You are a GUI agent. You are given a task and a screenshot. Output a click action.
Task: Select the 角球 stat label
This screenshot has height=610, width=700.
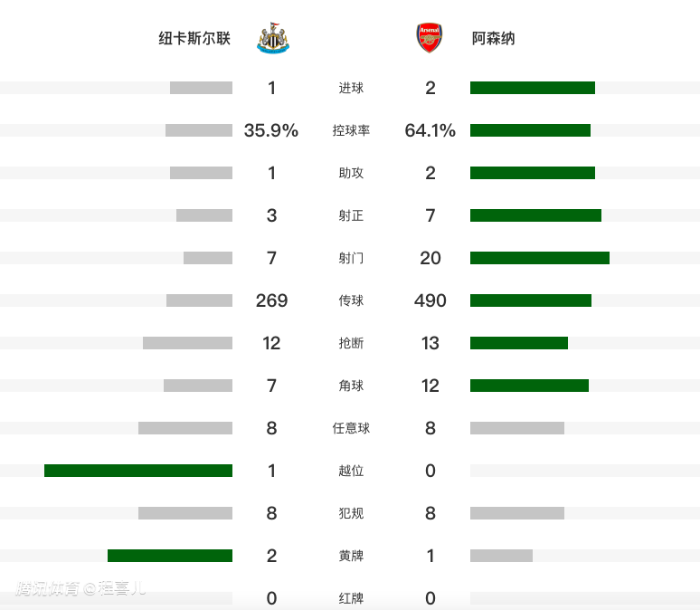click(x=351, y=386)
